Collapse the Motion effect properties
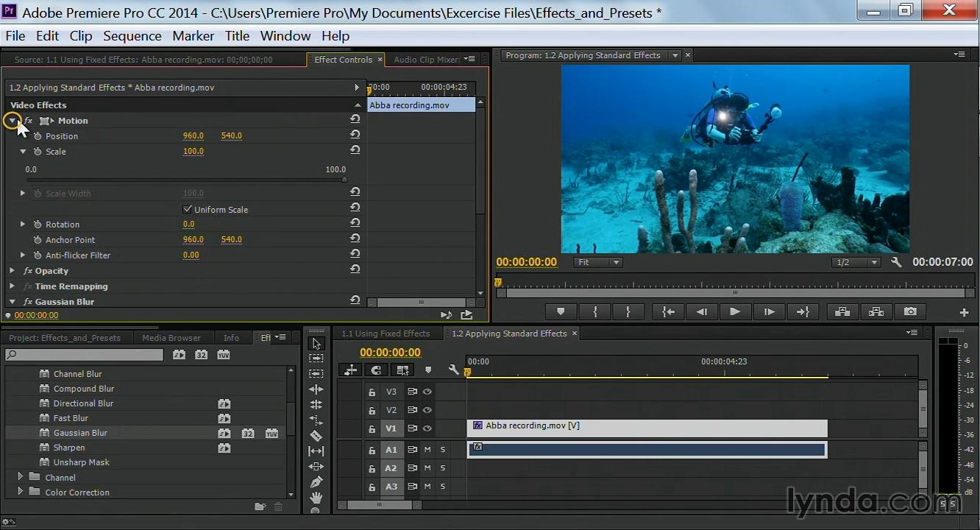The height and width of the screenshot is (530, 980). 13,121
